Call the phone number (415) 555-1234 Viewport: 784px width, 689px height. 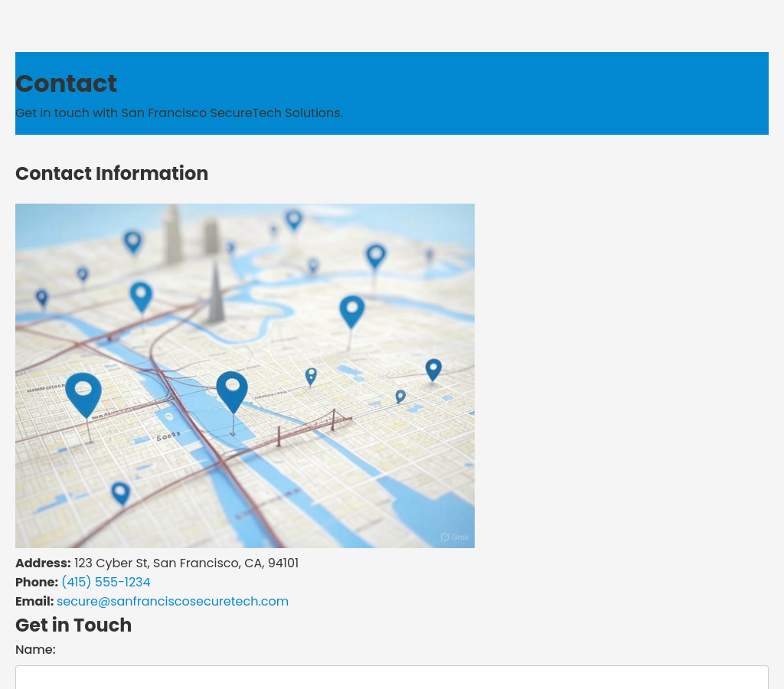coord(106,582)
